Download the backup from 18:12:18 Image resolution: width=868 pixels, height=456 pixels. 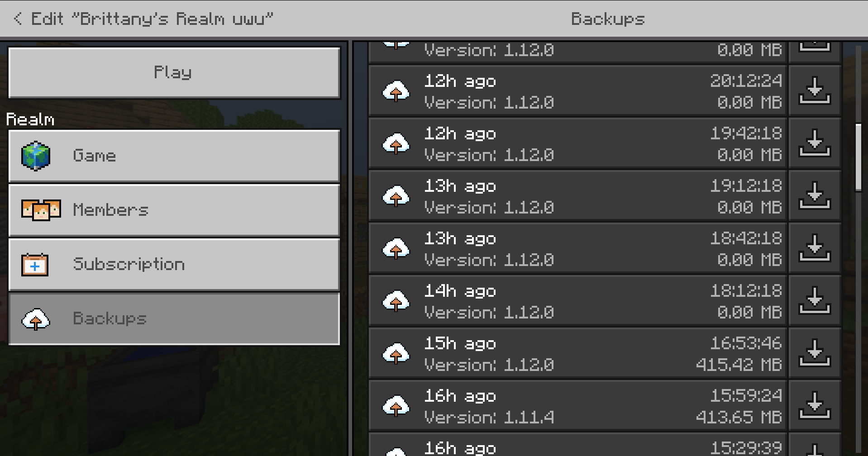815,300
